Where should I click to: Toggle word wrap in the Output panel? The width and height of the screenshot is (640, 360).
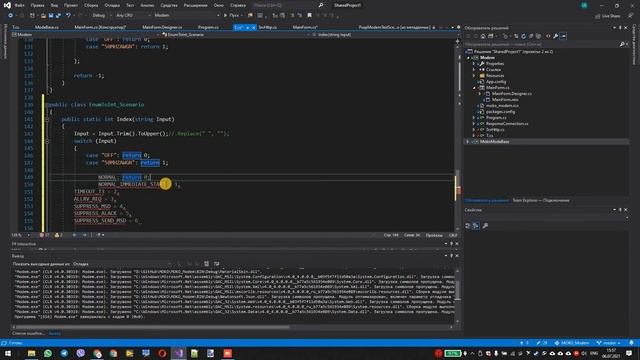216,264
